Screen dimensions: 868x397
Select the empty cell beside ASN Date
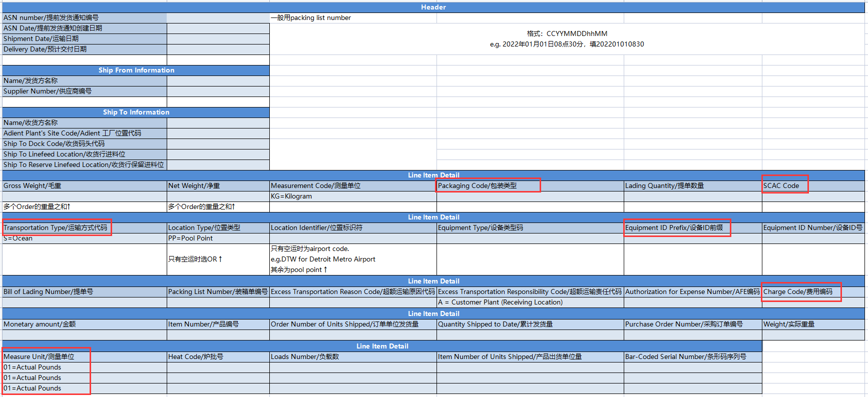pos(218,28)
